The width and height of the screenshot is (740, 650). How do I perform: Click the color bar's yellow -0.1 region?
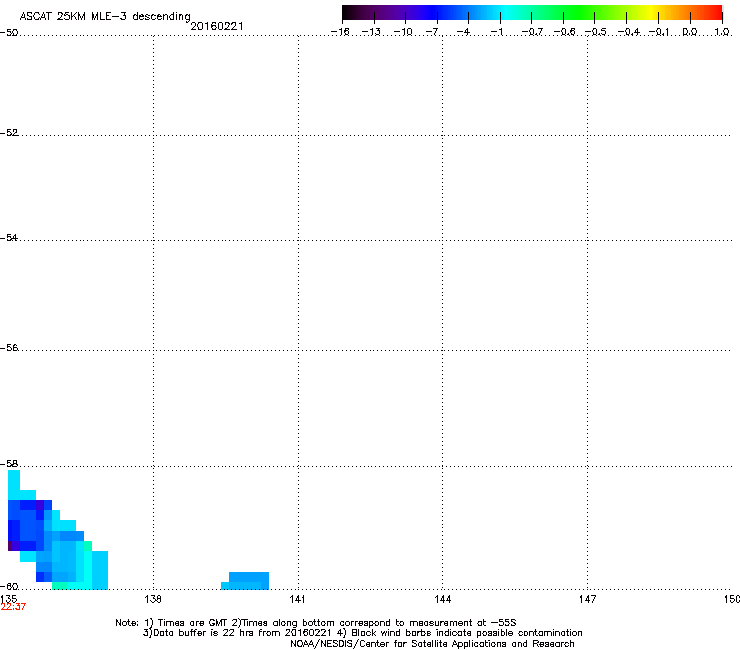pyautogui.click(x=658, y=13)
